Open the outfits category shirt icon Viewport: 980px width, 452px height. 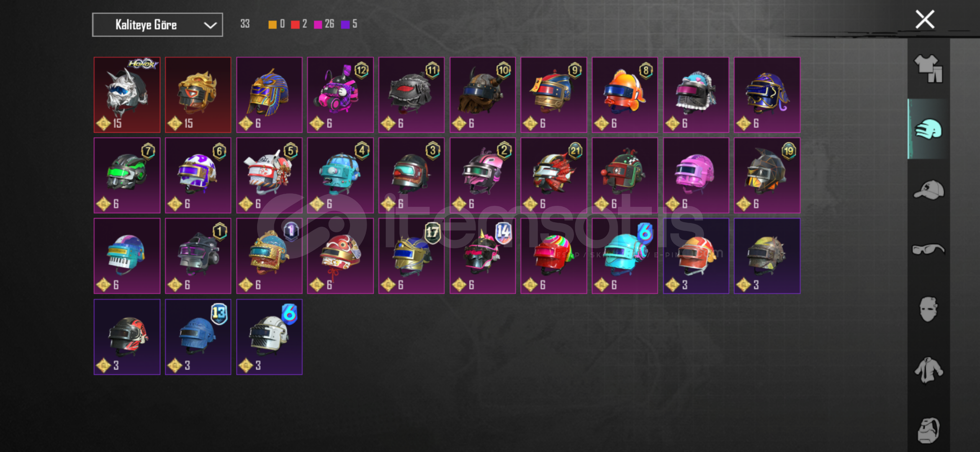coord(928,68)
